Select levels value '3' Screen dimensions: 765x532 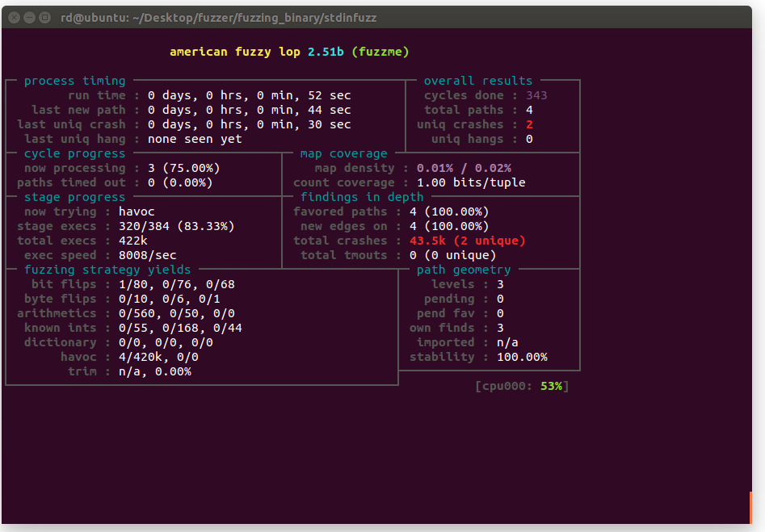click(500, 284)
